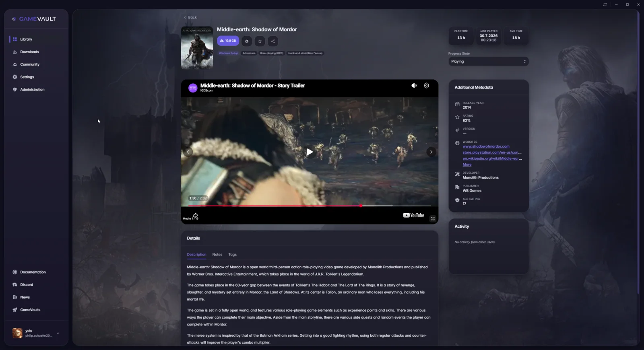
Task: Seek the trailer progress bar
Action: point(310,206)
